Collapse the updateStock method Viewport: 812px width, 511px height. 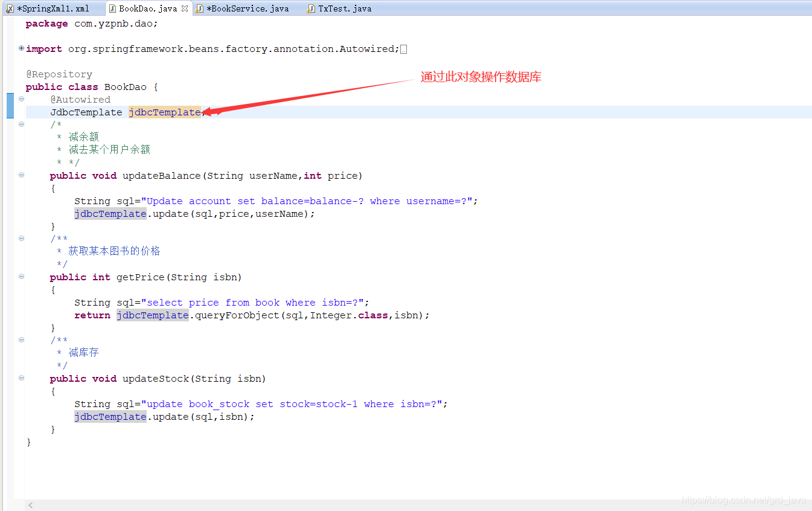tap(22, 378)
